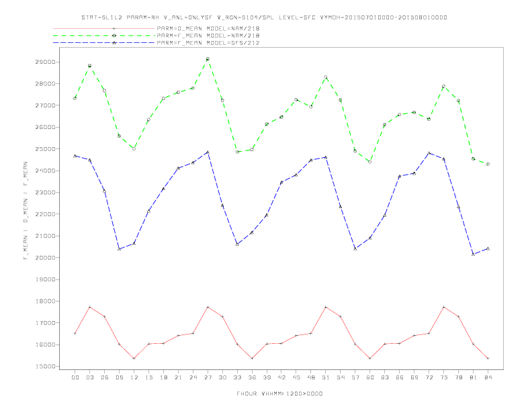
Task: Click the red plus data point at hour 51
Action: click(x=326, y=307)
